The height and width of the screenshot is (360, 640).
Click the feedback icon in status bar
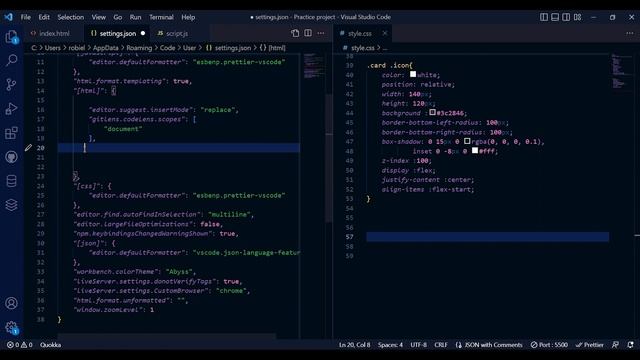pyautogui.click(x=616, y=345)
